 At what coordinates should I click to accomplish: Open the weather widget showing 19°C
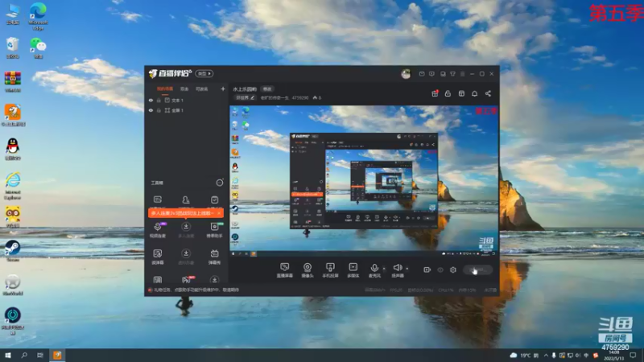[x=524, y=355]
